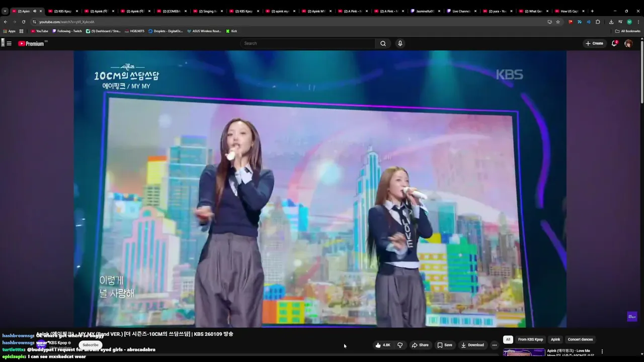The image size is (644, 362).
Task: Click the Create button
Action: [x=594, y=43]
